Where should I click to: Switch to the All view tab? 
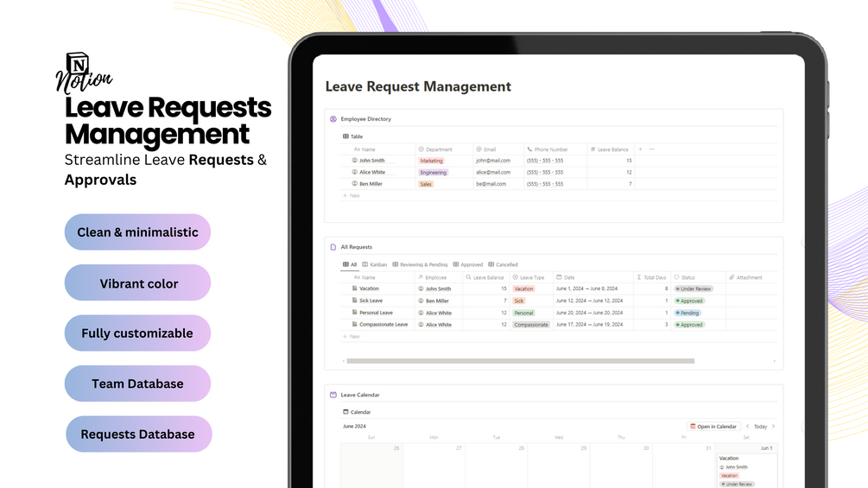click(350, 264)
